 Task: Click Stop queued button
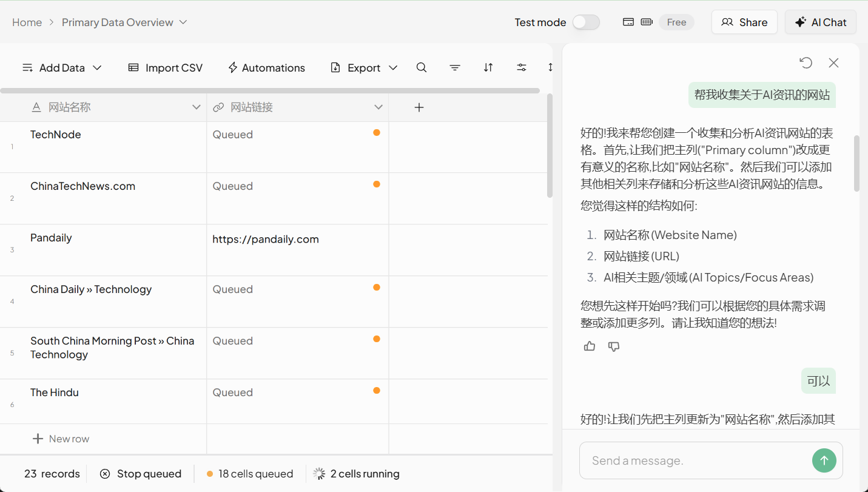[141, 474]
